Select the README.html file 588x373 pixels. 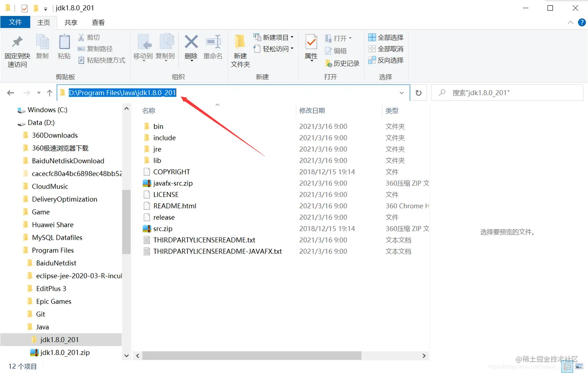pyautogui.click(x=175, y=206)
